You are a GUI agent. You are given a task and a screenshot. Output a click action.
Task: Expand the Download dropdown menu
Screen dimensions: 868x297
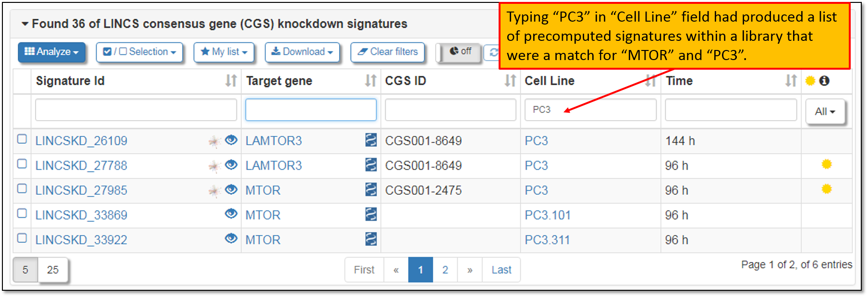pyautogui.click(x=302, y=52)
